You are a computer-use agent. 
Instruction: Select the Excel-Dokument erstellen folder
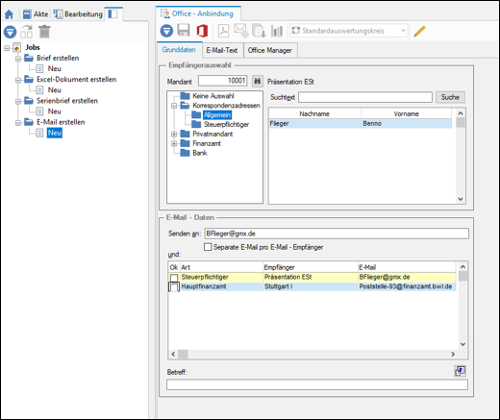pyautogui.click(x=76, y=79)
